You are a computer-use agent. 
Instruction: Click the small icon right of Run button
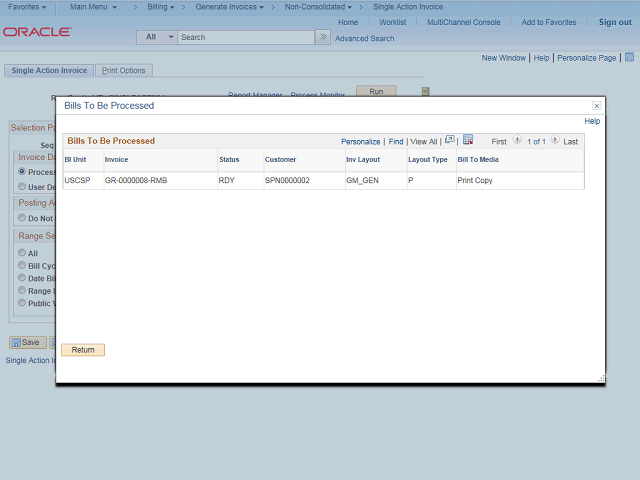coord(425,91)
